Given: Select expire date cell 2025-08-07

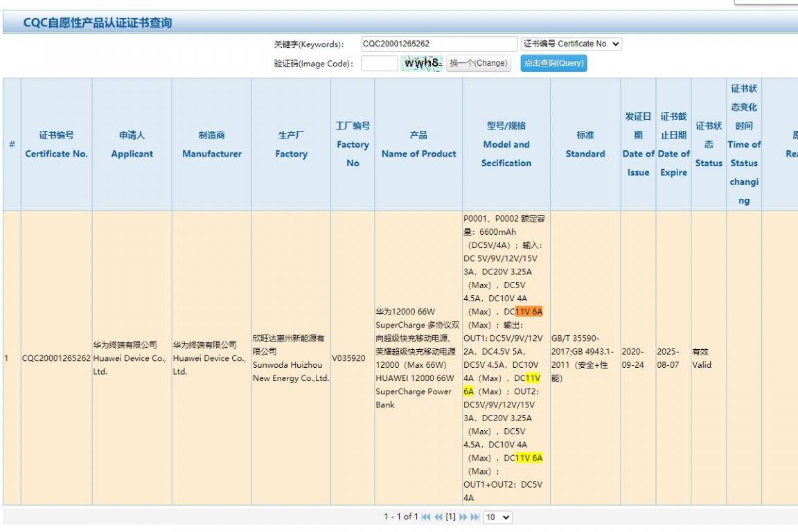Looking at the screenshot, I should point(673,358).
